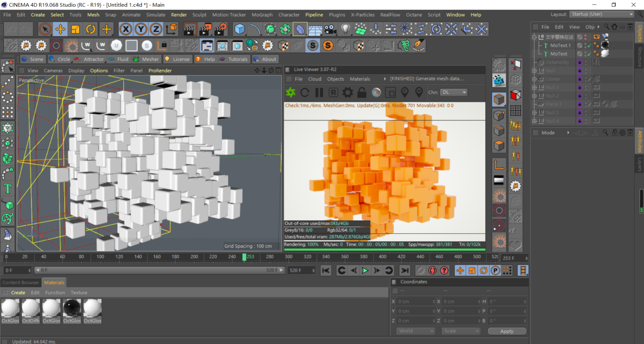This screenshot has width=644, height=344.
Task: Toggle autokeying record button
Action: 432,270
